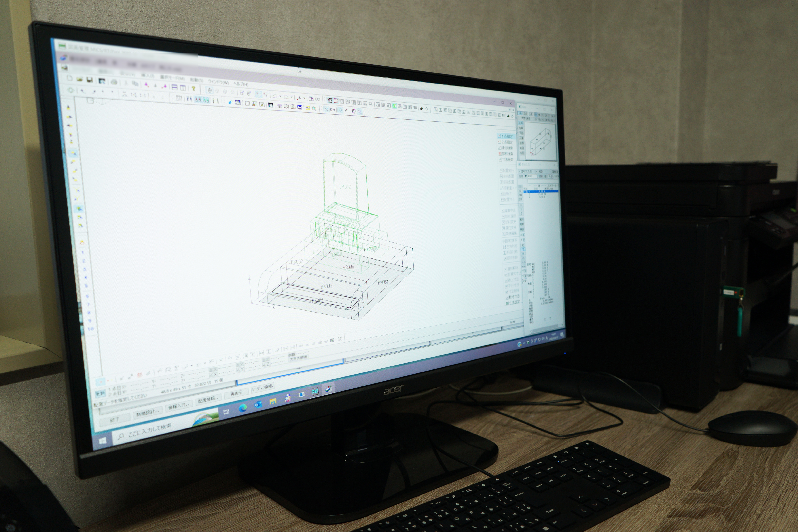The width and height of the screenshot is (798, 532).
Task: Toggle the BL layer button
Action: [405, 107]
